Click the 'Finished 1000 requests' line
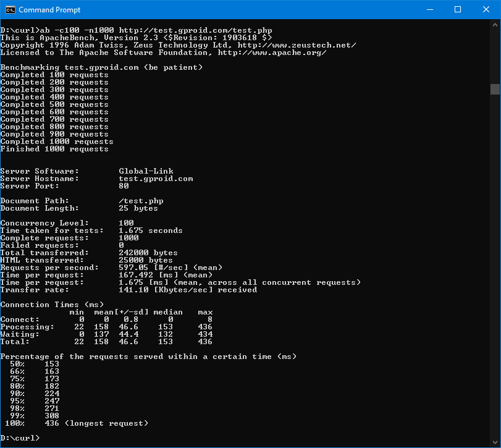Image resolution: width=501 pixels, height=448 pixels. point(54,149)
